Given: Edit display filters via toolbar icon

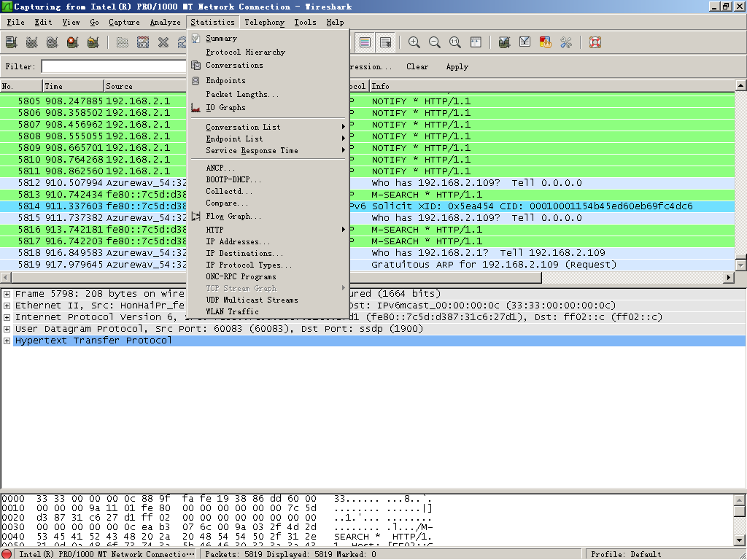Looking at the screenshot, I should tap(525, 42).
